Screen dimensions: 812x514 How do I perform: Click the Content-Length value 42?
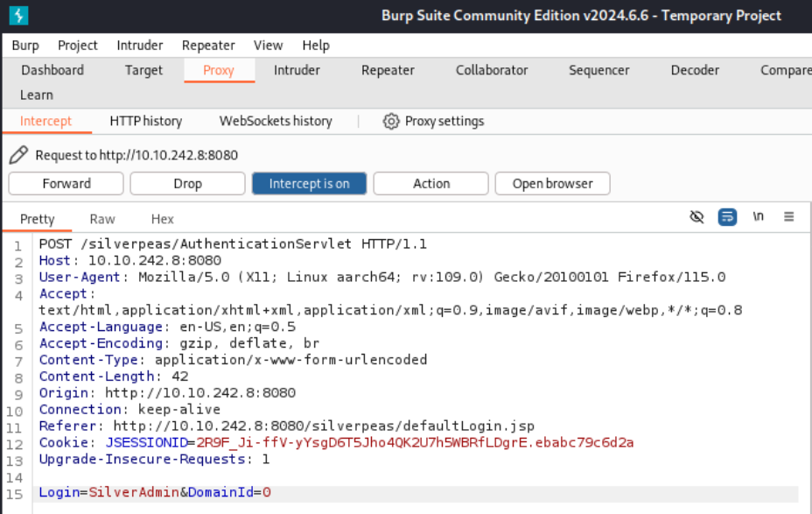tap(179, 377)
